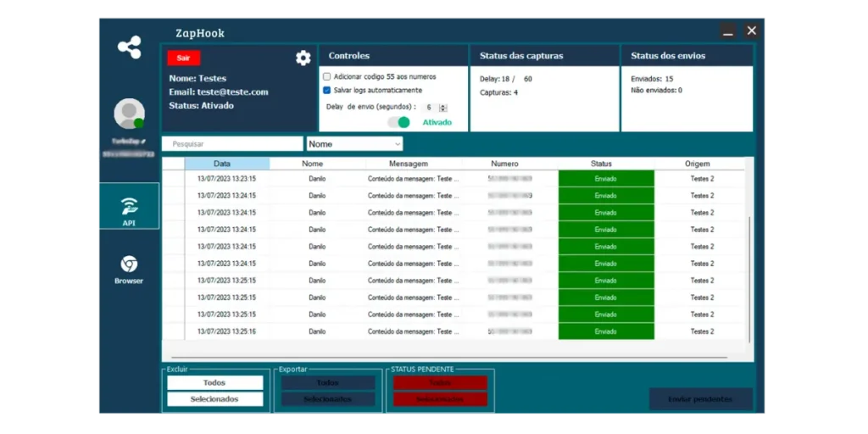The image size is (868, 434).
Task: Click the table's vertical scrollbar
Action: pyautogui.click(x=749, y=280)
